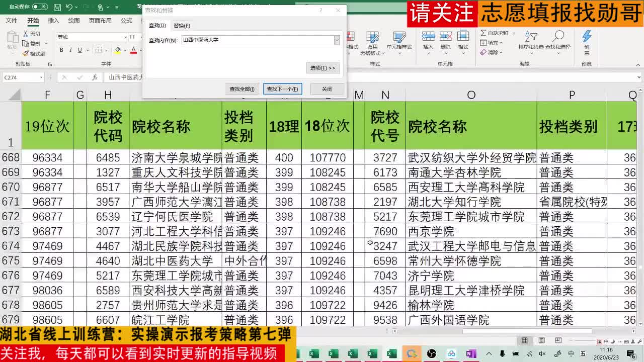Click AutoSum sigma icon
Viewport: 644px width, 362px height.
(483, 33)
